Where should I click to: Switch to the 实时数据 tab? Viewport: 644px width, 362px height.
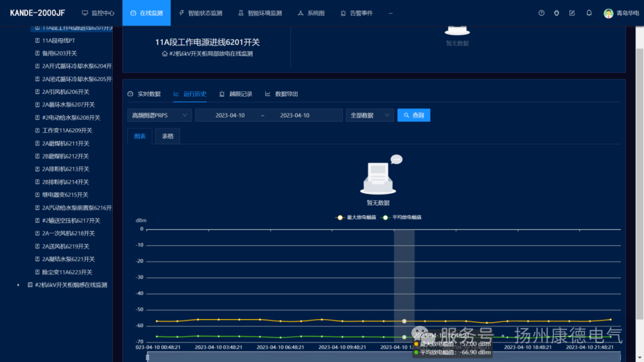pyautogui.click(x=144, y=94)
